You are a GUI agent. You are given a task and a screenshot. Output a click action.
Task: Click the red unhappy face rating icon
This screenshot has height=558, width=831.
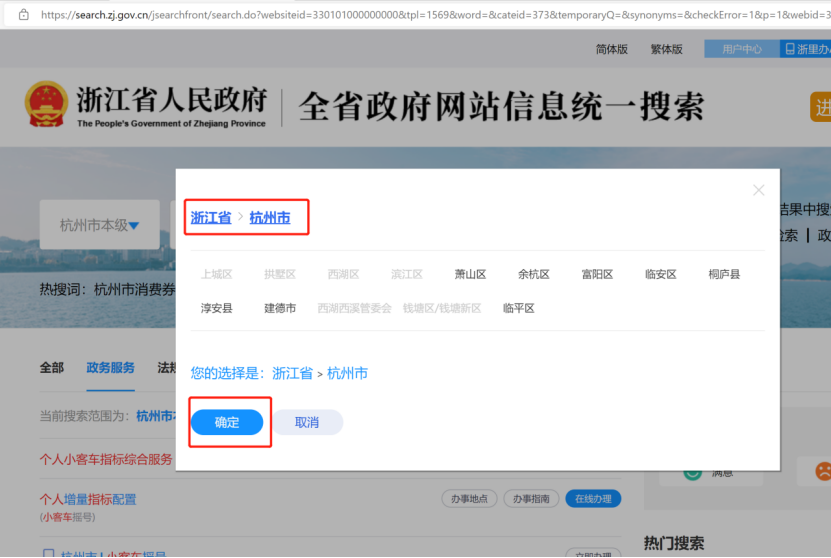click(x=822, y=469)
